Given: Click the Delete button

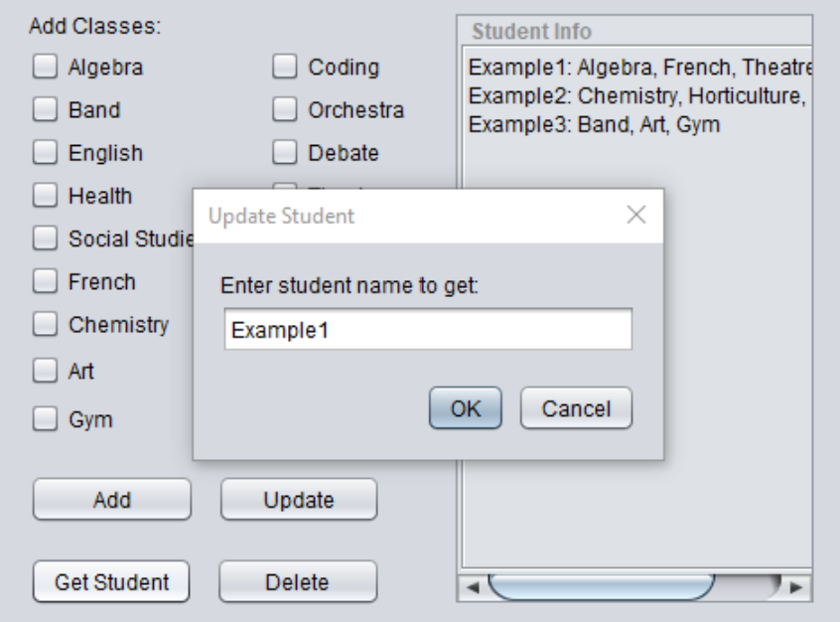Looking at the screenshot, I should pyautogui.click(x=298, y=582).
